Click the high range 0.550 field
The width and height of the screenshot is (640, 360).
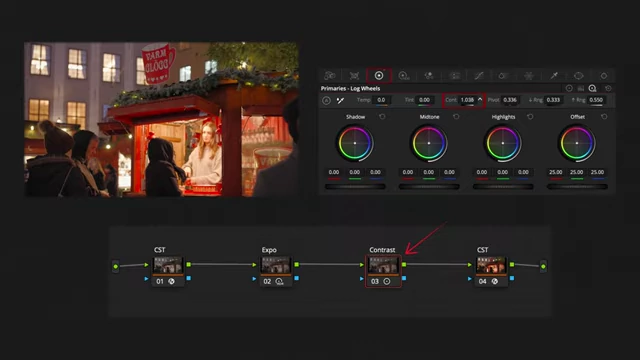tap(596, 100)
